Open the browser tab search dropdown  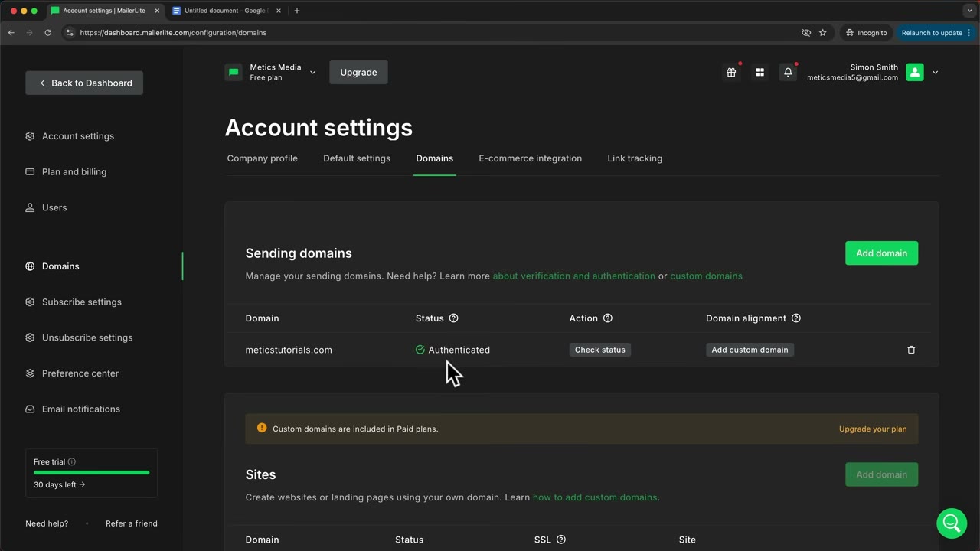tap(969, 11)
